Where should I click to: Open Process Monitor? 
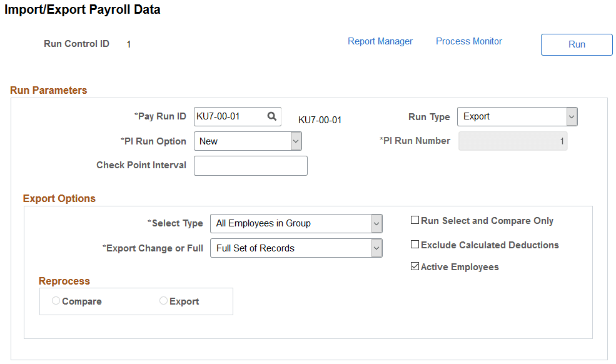pos(468,41)
